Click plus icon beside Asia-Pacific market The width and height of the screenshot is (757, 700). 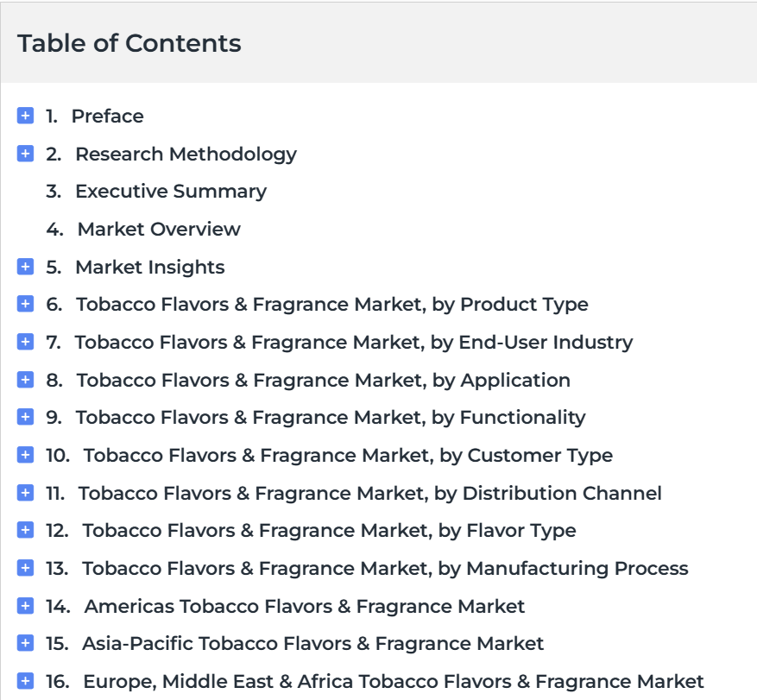click(x=25, y=643)
